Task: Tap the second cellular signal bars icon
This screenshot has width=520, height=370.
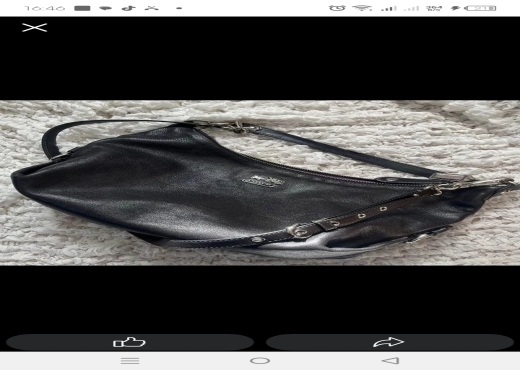Action: [x=411, y=8]
